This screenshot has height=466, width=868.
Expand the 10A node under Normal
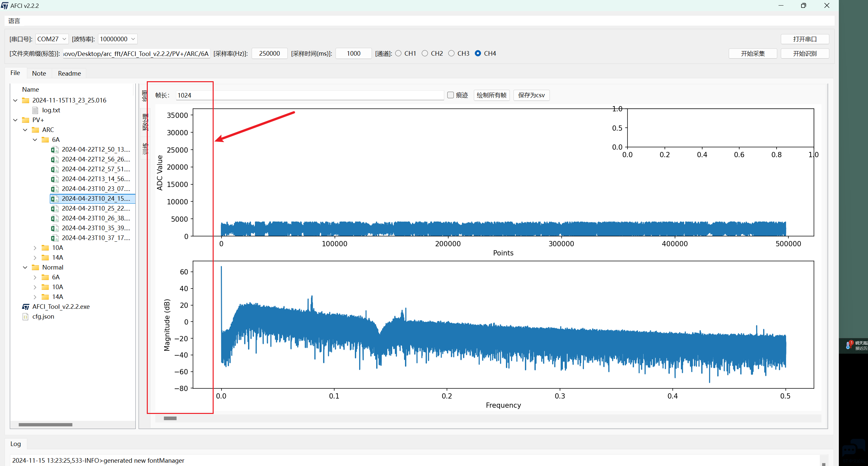tap(35, 287)
